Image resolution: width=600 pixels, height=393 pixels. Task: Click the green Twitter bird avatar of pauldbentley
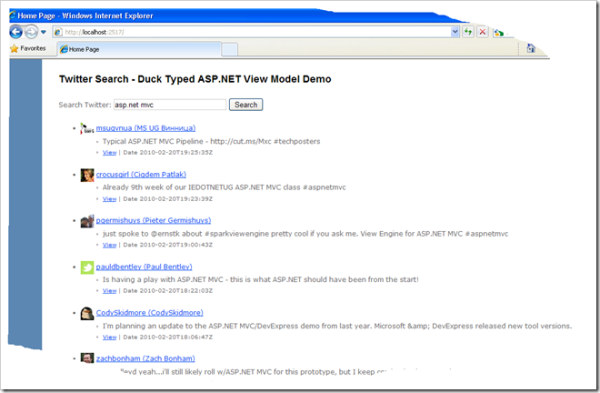pyautogui.click(x=87, y=267)
